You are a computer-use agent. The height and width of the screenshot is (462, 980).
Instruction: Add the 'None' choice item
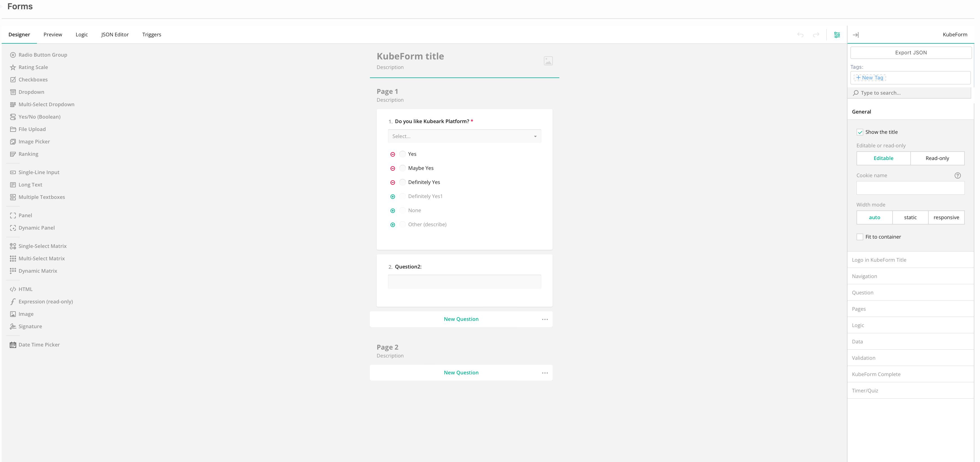[x=393, y=211]
